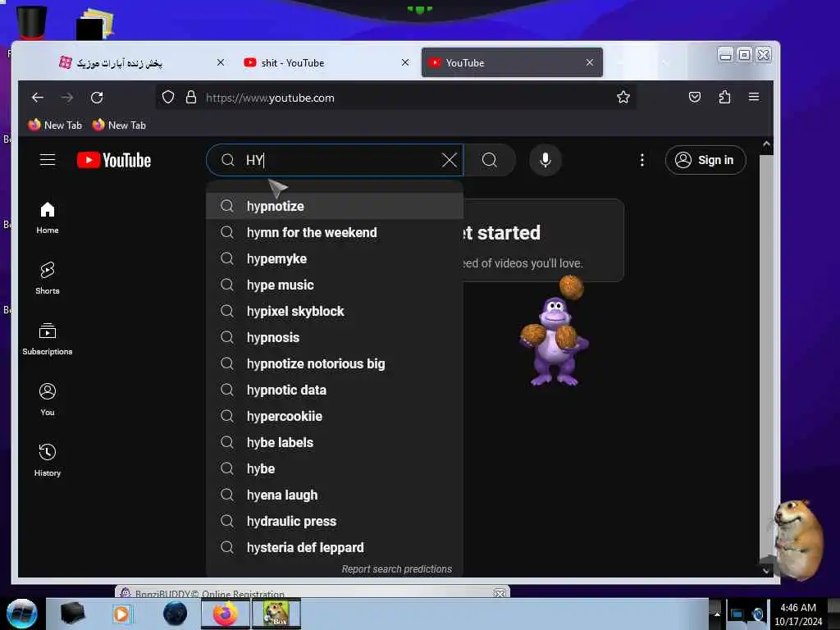This screenshot has height=630, width=840.
Task: Go back with the browser back arrow
Action: 38,98
